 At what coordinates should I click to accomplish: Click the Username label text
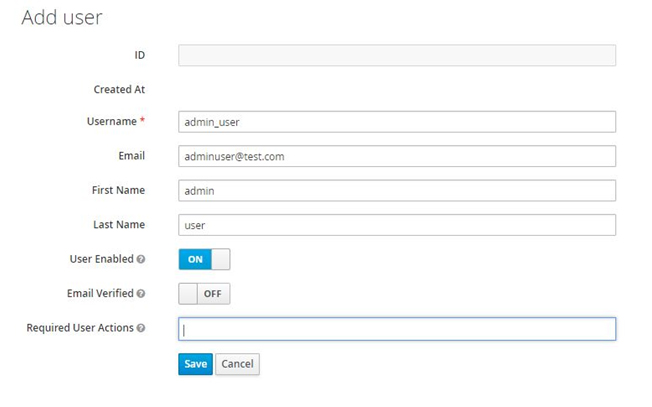(112, 121)
